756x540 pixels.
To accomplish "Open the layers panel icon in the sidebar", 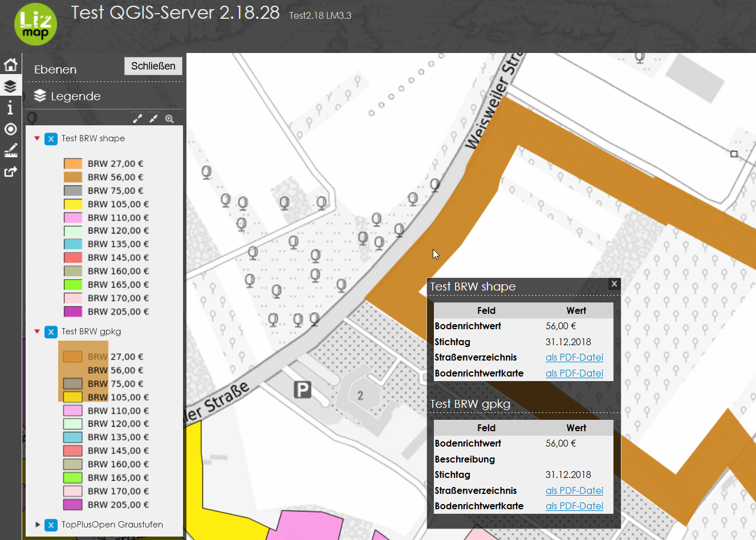I will 10,86.
